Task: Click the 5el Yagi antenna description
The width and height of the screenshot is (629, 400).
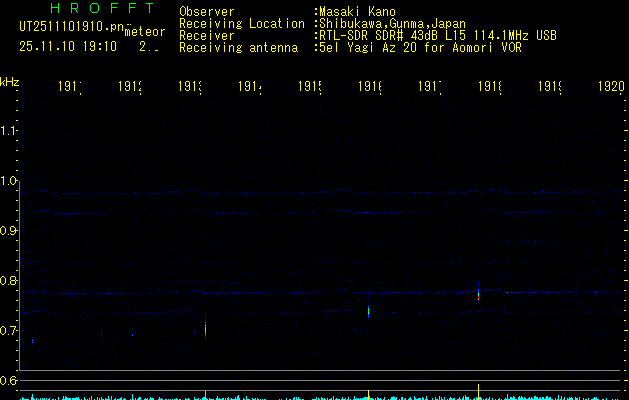Action: pos(419,48)
